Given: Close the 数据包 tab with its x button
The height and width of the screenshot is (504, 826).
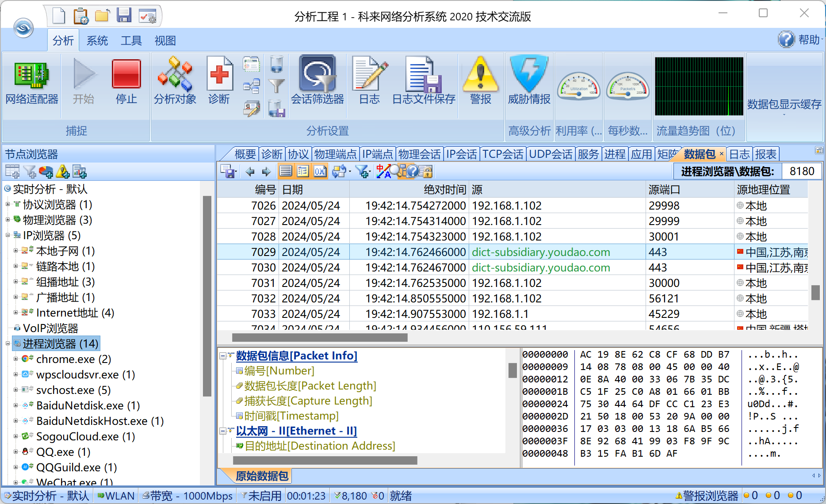Looking at the screenshot, I should (722, 154).
